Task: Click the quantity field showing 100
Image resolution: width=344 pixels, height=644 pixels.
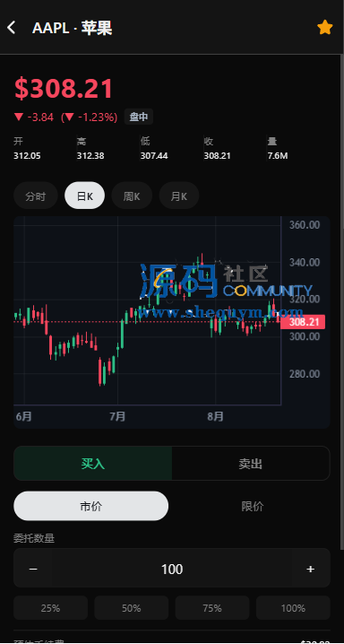Action: click(x=172, y=569)
